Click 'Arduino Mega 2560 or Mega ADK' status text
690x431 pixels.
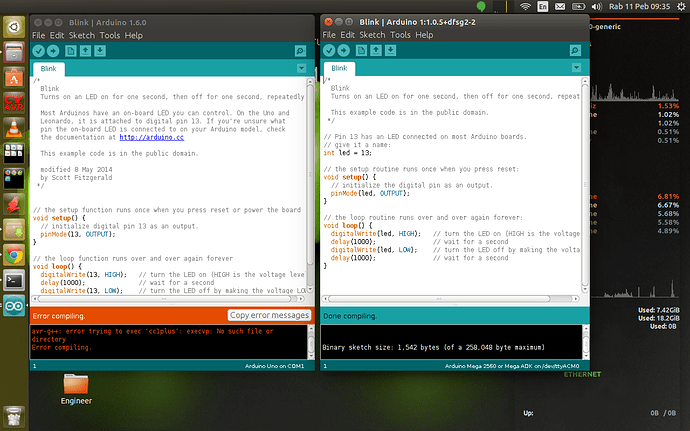(512, 366)
